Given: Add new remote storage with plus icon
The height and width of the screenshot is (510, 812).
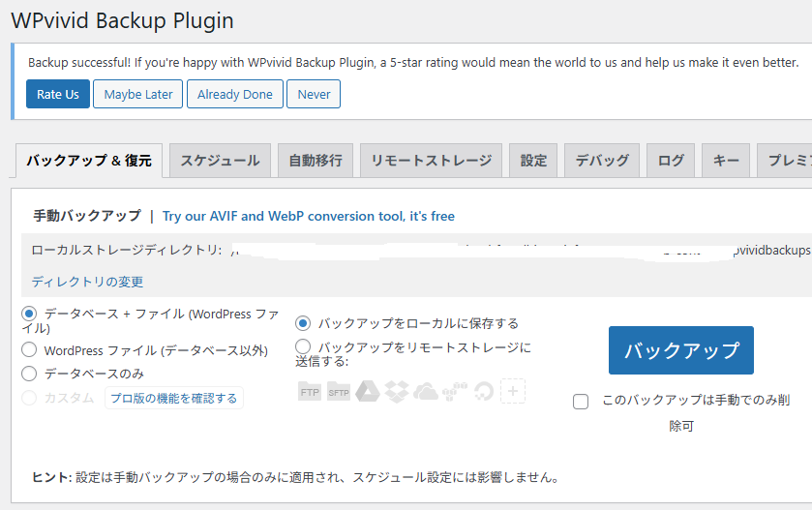Looking at the screenshot, I should click(514, 392).
